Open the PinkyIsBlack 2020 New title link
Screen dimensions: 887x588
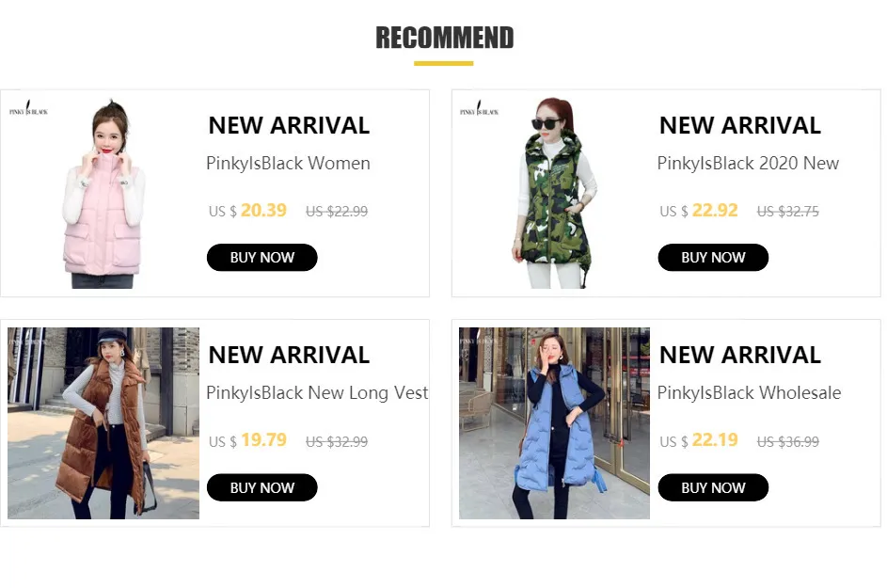click(x=748, y=164)
